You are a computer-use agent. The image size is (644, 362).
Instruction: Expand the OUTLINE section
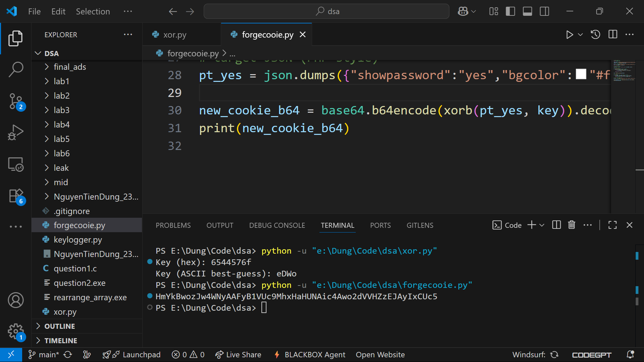coord(60,326)
